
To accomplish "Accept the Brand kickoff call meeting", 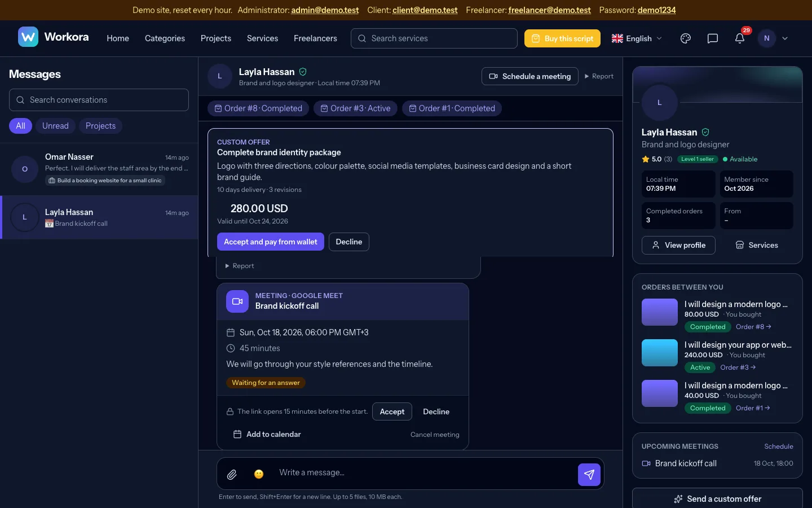I will (392, 411).
